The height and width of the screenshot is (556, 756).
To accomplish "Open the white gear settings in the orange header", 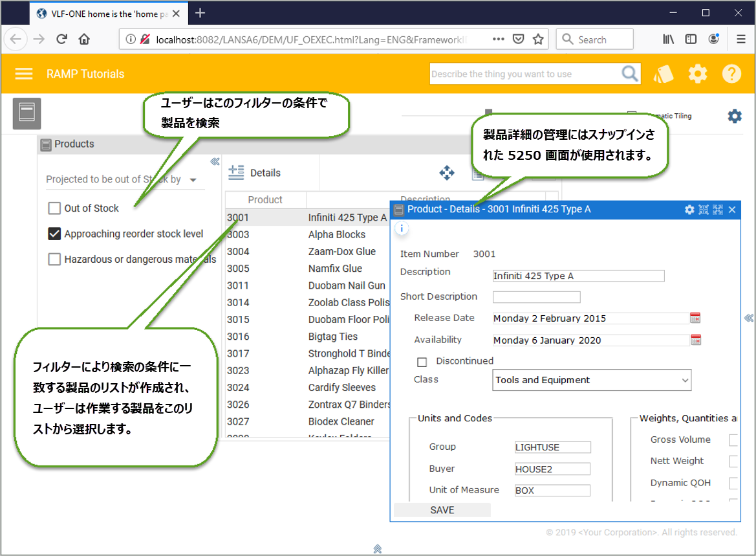I will click(697, 74).
